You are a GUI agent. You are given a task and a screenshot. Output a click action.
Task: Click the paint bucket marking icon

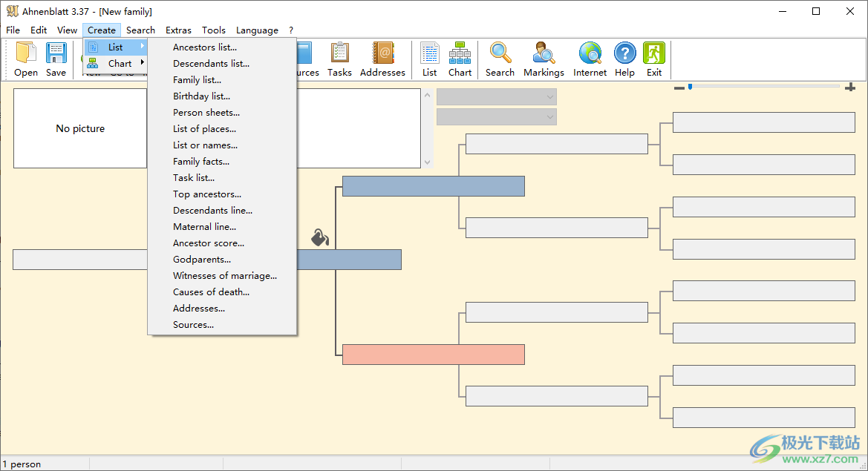(x=320, y=237)
